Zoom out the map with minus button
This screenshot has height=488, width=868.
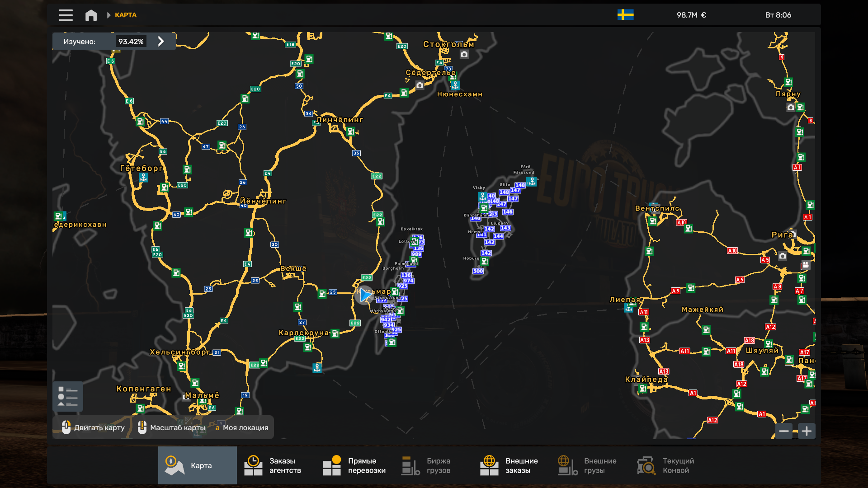point(784,431)
